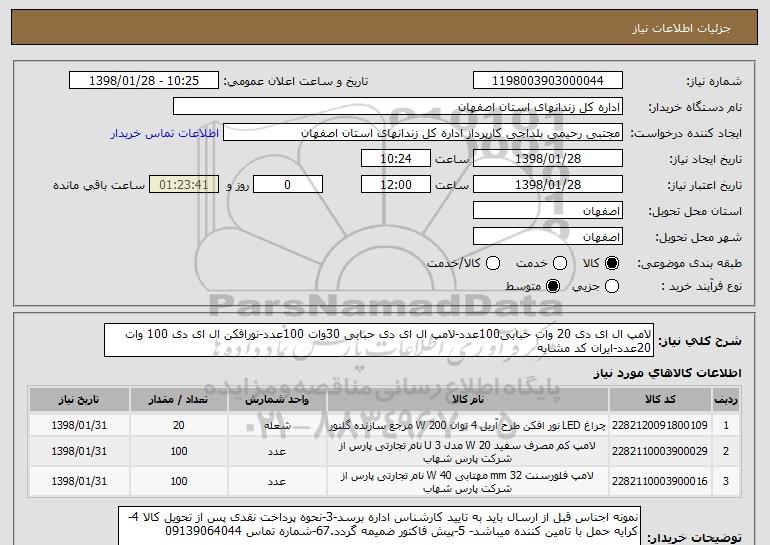Open the اطلاعات تماس خریدار link
The image size is (770, 545).
click(x=165, y=133)
